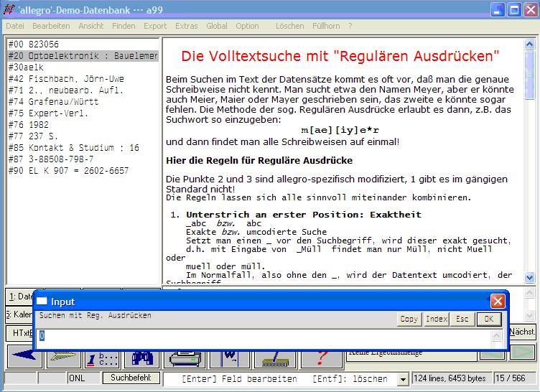Click the W document icon in toolbar
The image size is (540, 392).
point(230,359)
